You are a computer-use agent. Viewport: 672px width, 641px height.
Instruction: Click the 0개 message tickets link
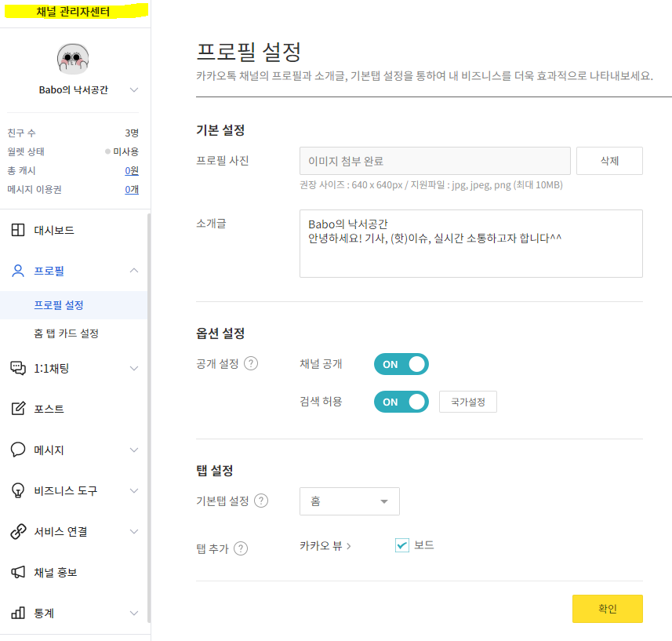click(132, 190)
